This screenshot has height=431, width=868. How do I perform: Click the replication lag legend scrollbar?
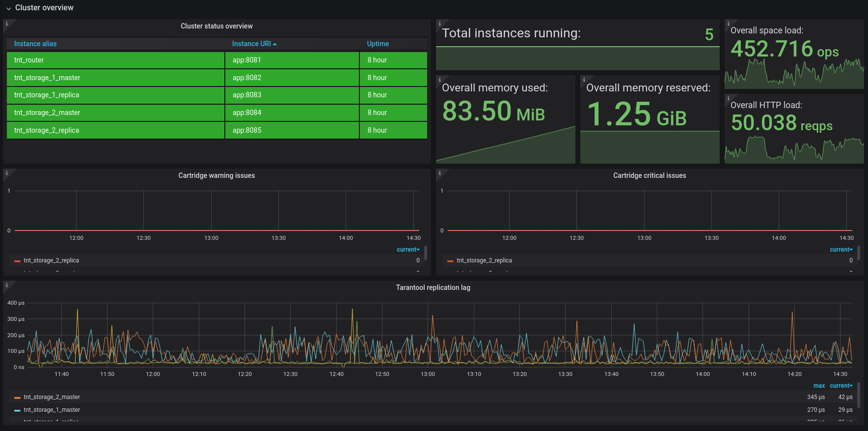pos(858,396)
